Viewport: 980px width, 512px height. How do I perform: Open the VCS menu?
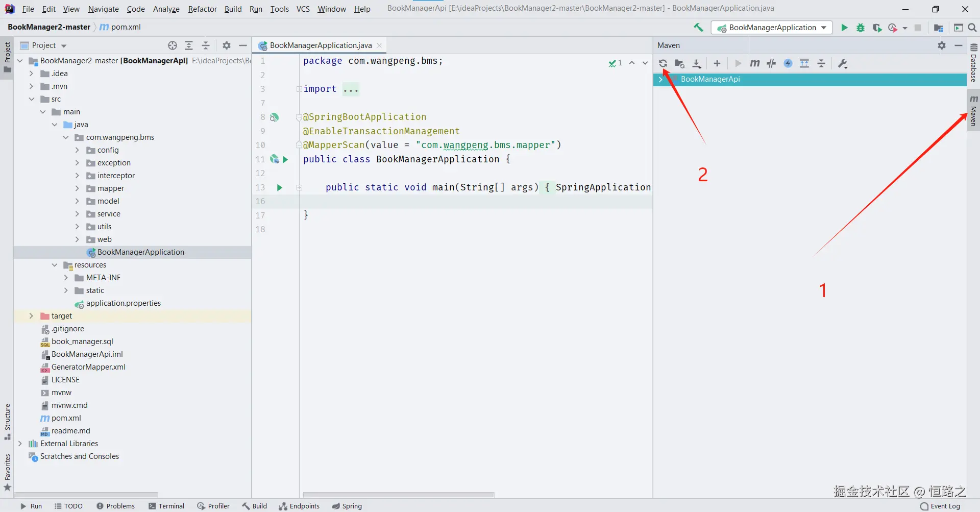(303, 9)
